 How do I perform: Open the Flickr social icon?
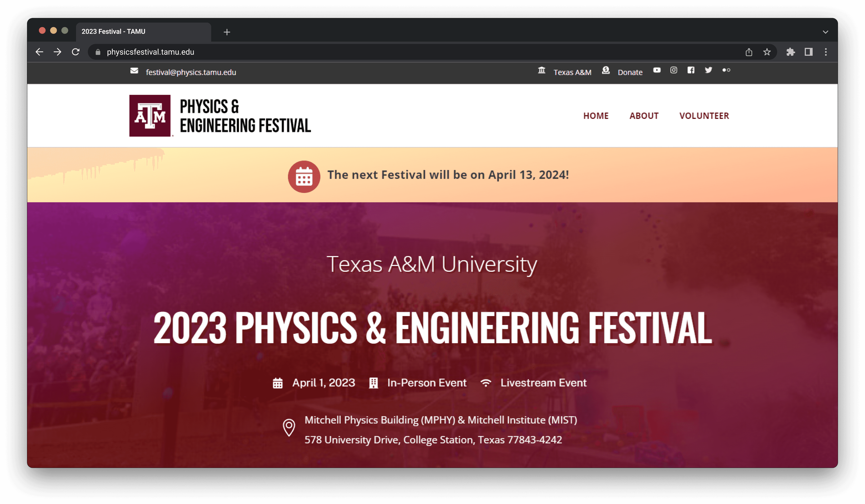click(726, 70)
